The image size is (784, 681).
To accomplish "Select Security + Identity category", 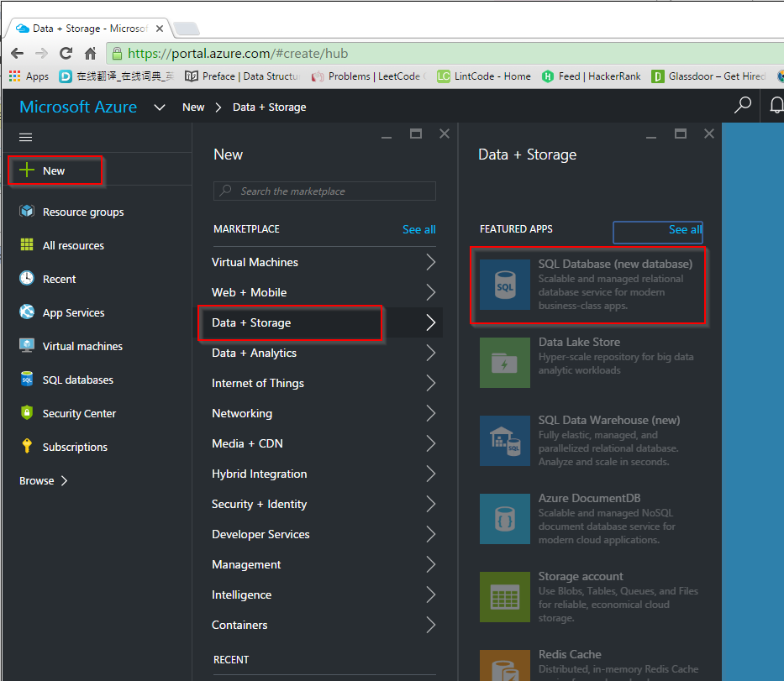I will (324, 504).
